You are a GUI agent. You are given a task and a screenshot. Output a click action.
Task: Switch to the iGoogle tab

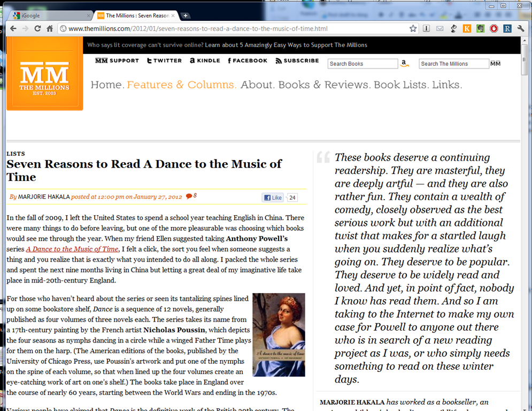45,16
